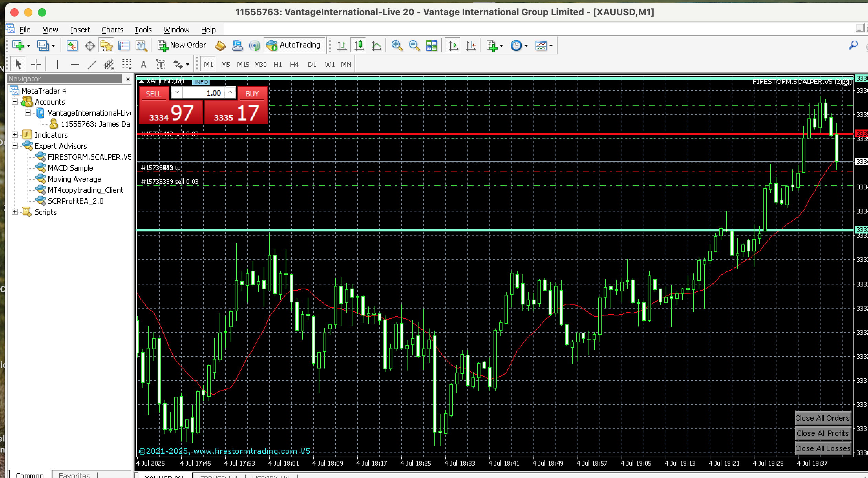868x478 pixels.
Task: Click the New Order button
Action: [x=181, y=45]
